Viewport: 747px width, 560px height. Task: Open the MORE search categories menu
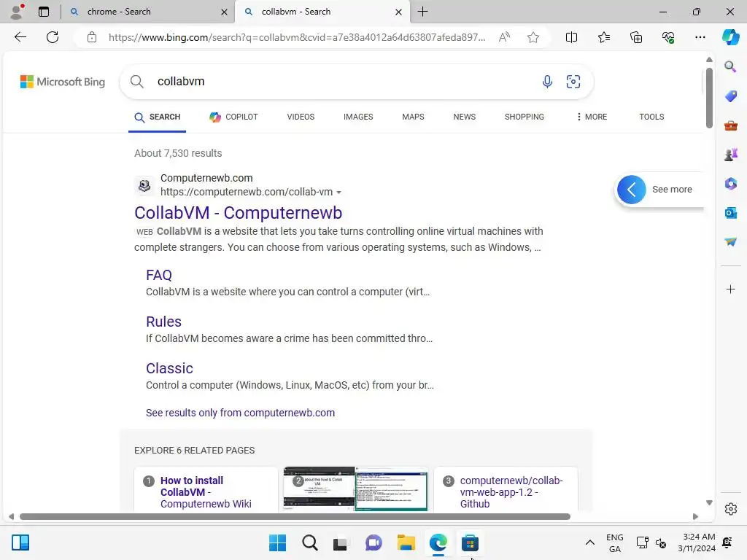[x=592, y=117]
